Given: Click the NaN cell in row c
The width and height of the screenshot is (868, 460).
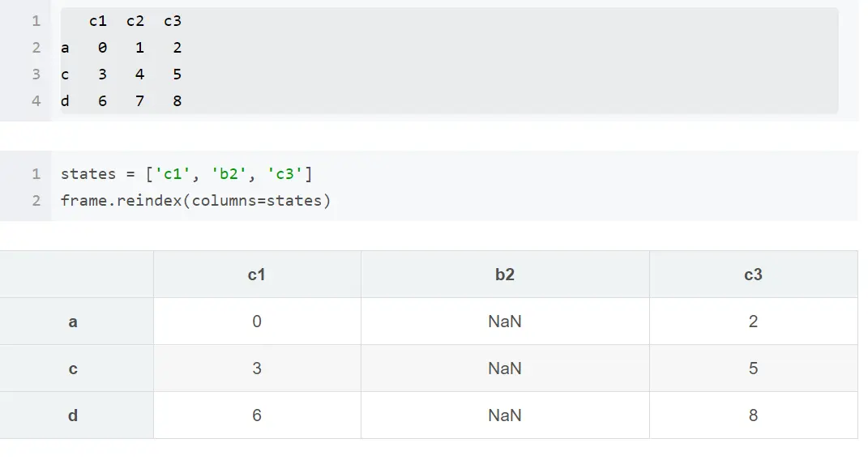Looking at the screenshot, I should coord(505,368).
